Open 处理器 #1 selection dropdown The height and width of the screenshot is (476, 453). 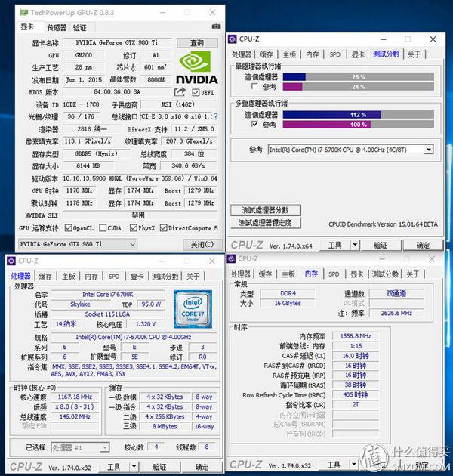click(80, 447)
